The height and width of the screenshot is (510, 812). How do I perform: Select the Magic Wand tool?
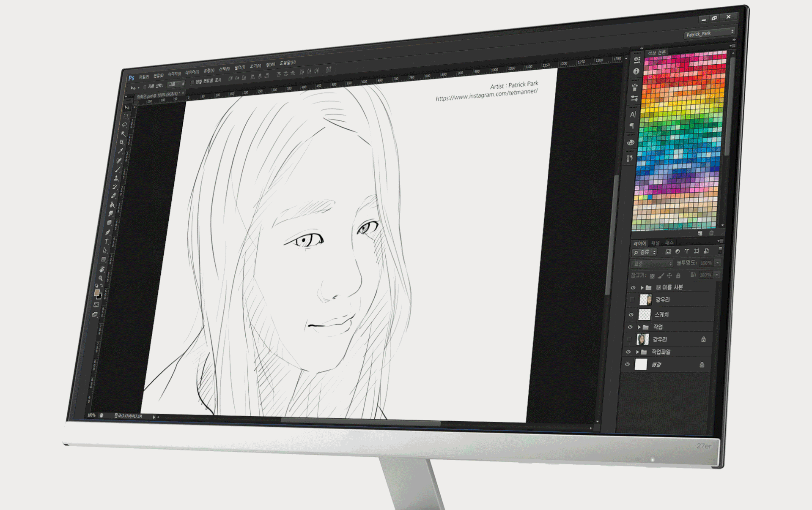[123, 134]
